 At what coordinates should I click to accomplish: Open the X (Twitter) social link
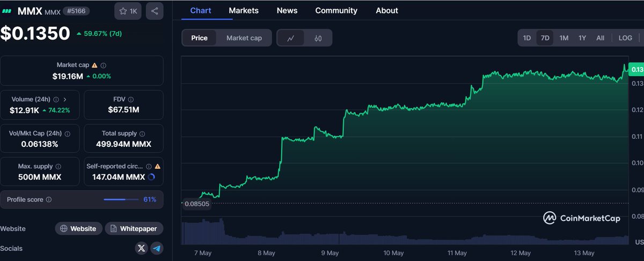[141, 248]
